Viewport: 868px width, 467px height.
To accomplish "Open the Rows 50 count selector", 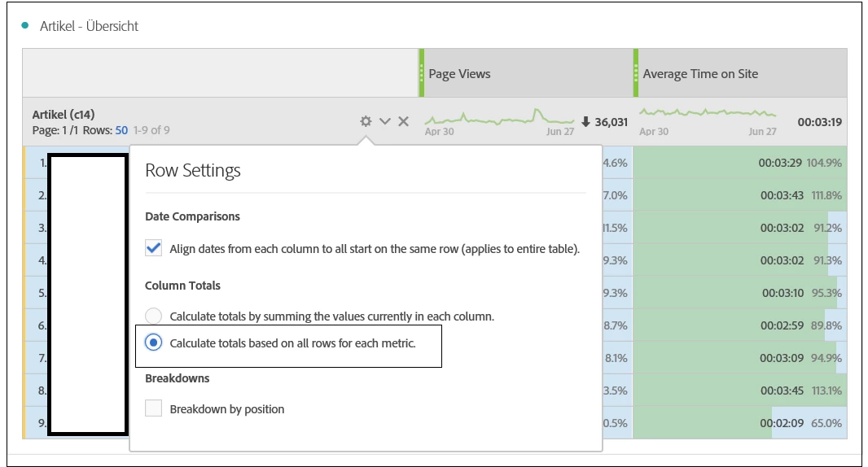I will point(121,130).
